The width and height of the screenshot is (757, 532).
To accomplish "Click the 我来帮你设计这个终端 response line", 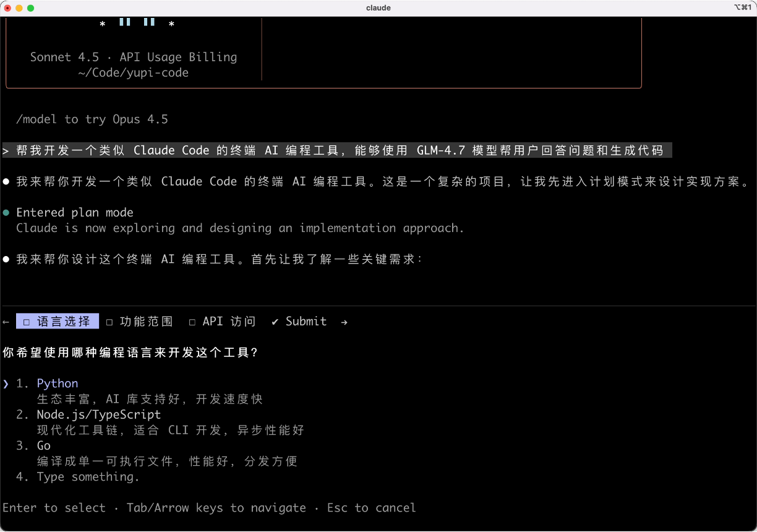I will tap(219, 259).
